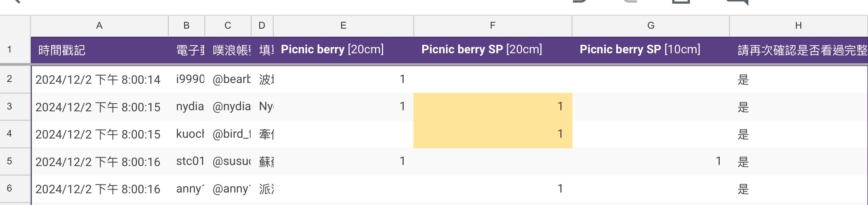868x205 pixels.
Task: Select column G header
Action: (x=651, y=26)
